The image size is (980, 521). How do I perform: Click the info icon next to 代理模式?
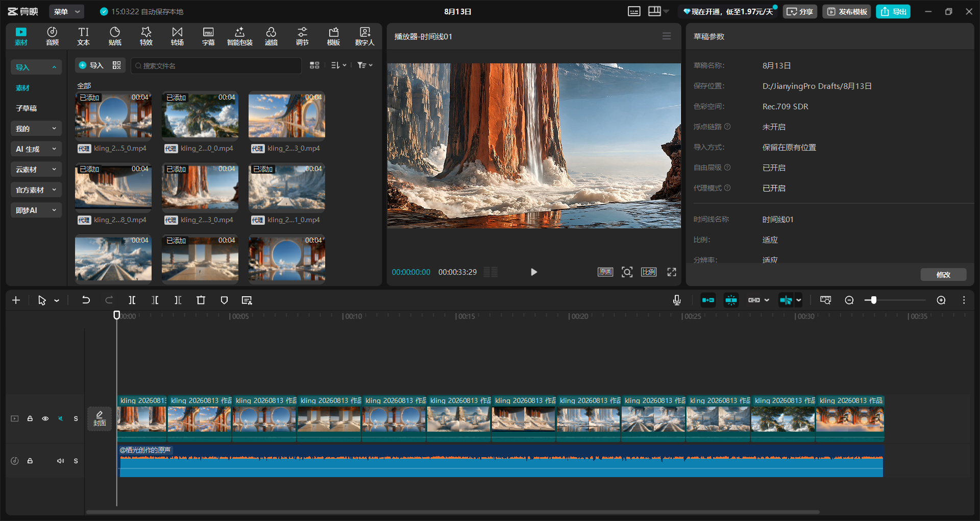tap(727, 188)
